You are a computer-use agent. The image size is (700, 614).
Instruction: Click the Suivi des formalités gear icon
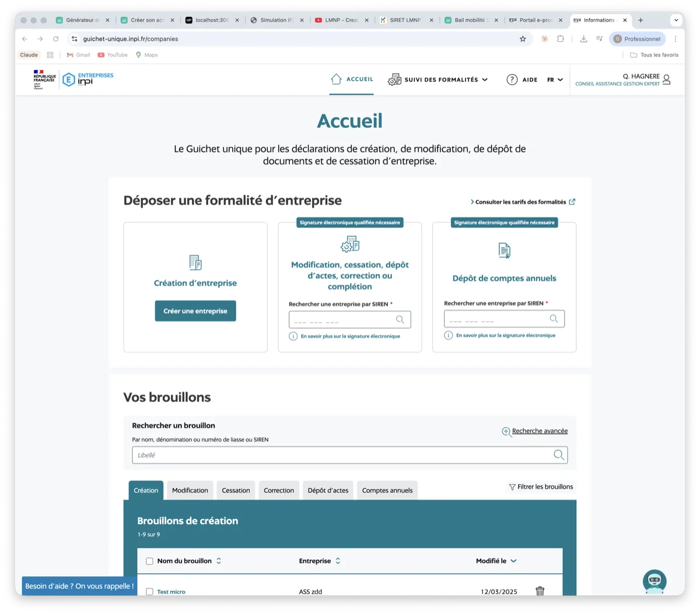(x=396, y=79)
